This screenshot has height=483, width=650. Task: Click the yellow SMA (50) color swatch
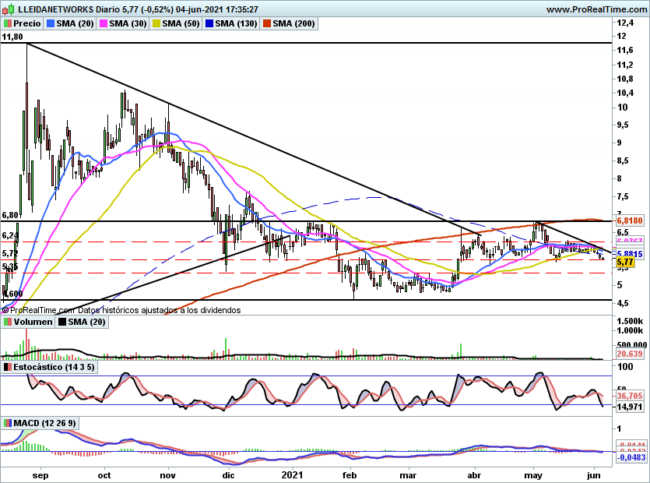coord(157,24)
